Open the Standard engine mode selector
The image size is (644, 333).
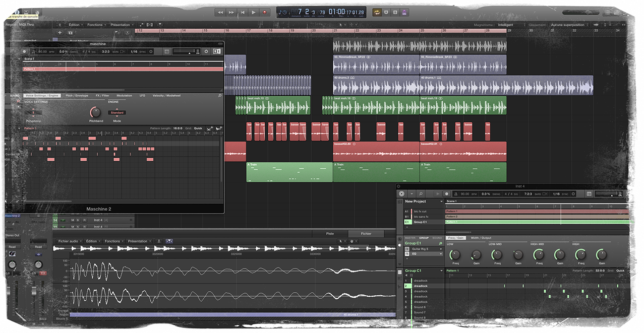[x=117, y=112]
